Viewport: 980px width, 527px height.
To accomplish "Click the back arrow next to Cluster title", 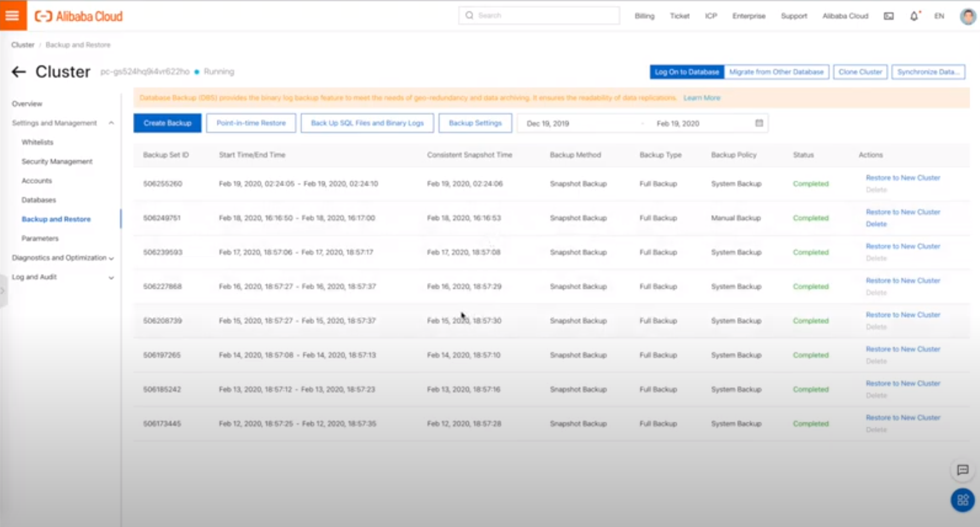I will (19, 72).
